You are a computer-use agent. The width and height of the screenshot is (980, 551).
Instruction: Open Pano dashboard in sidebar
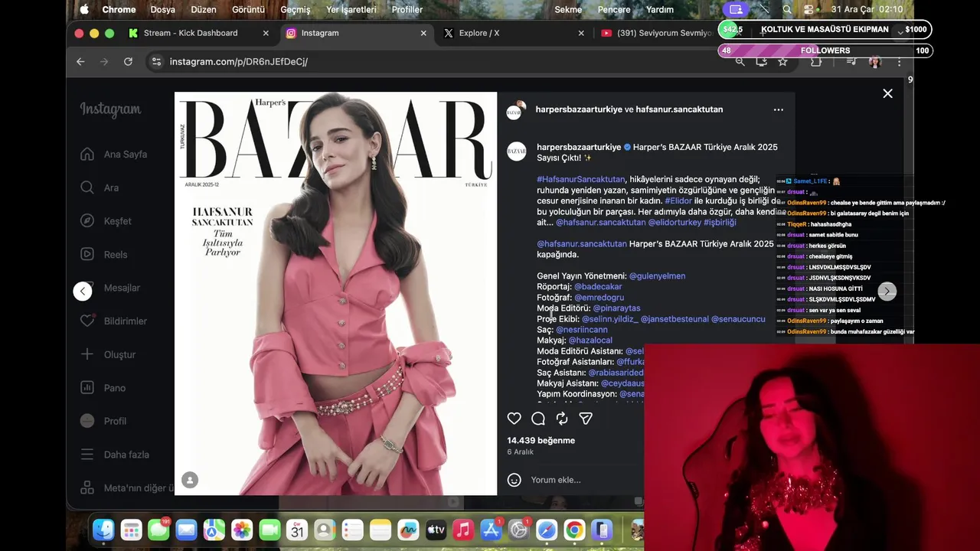click(x=103, y=387)
